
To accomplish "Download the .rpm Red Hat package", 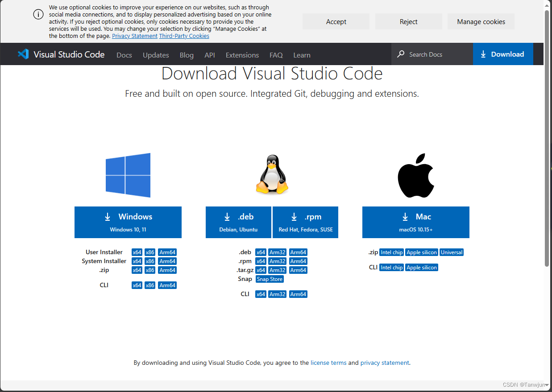I will pos(305,222).
